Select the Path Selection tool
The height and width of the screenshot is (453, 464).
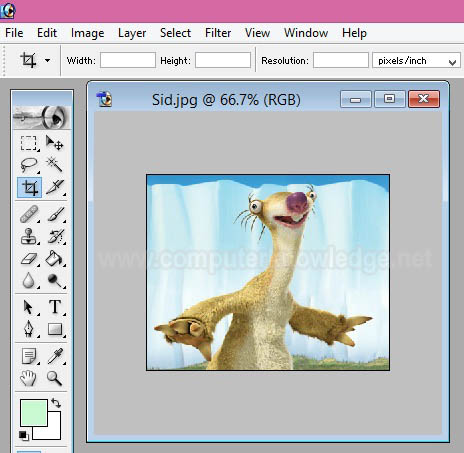click(29, 307)
